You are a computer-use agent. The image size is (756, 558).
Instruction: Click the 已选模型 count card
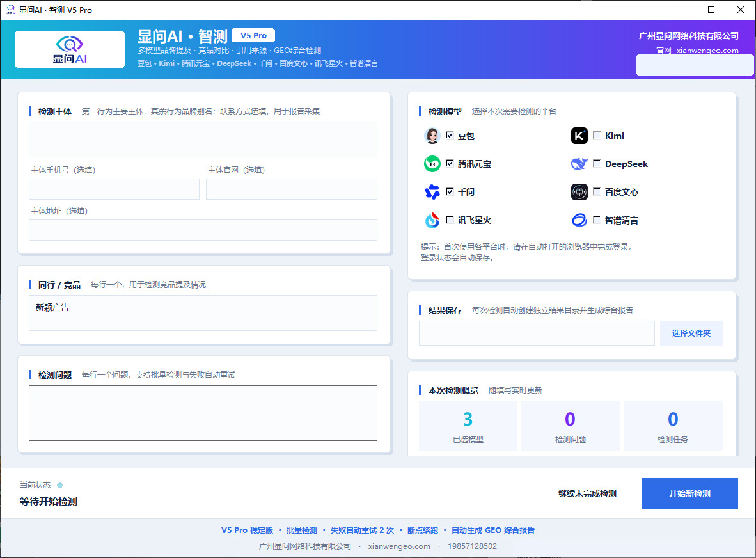click(x=468, y=426)
